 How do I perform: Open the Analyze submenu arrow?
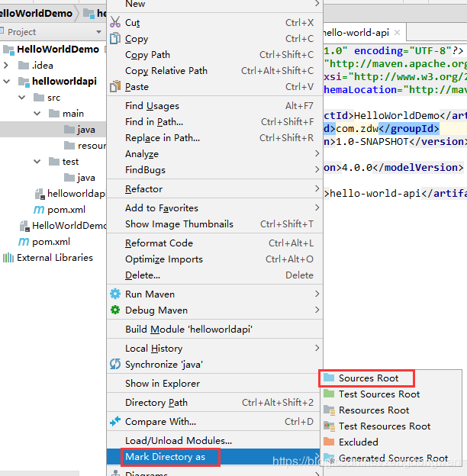(x=317, y=153)
